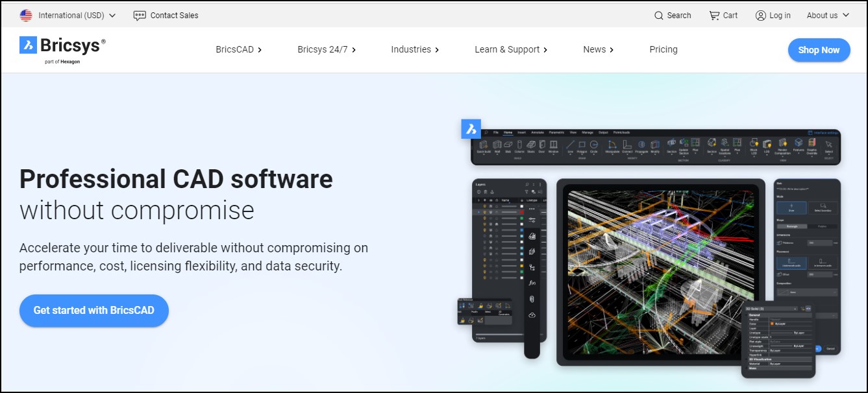The width and height of the screenshot is (868, 393).
Task: Expand the About us dropdown
Action: (x=828, y=15)
